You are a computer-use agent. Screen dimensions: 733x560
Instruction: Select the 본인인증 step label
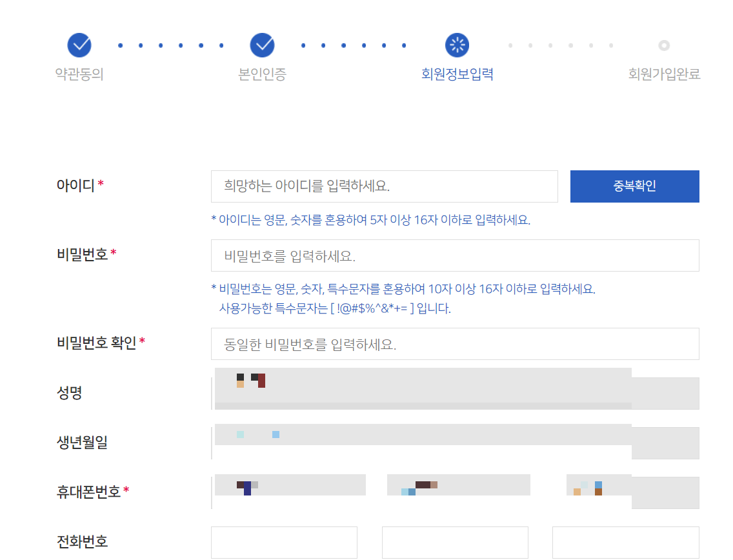point(261,75)
